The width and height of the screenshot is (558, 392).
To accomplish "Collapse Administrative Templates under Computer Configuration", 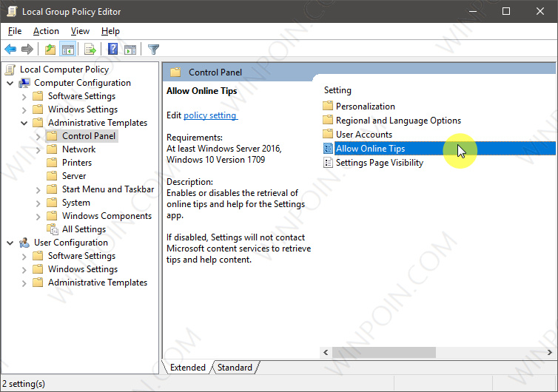I will coord(24,124).
